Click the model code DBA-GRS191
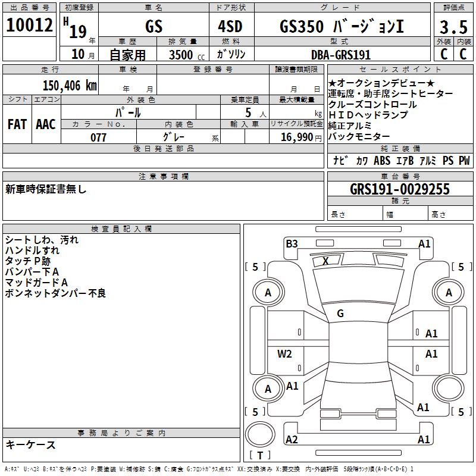Screen dimensions: 476x476 341,55
